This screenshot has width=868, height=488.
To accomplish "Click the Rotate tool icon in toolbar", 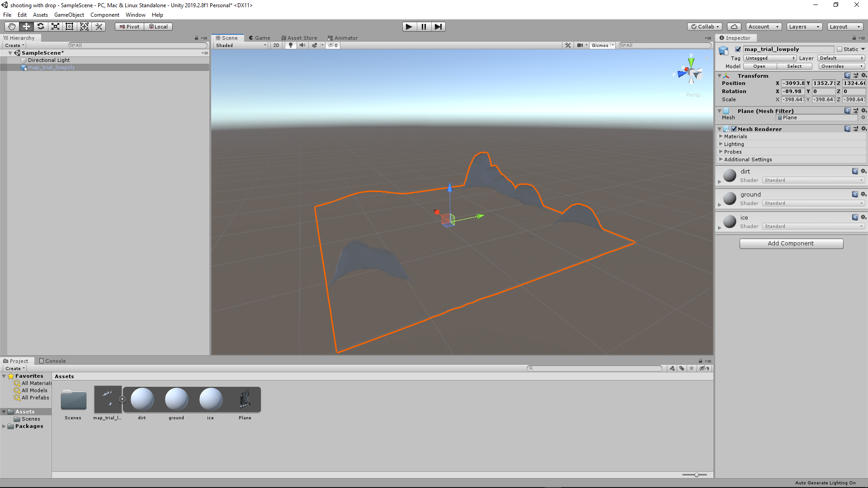I will (41, 26).
